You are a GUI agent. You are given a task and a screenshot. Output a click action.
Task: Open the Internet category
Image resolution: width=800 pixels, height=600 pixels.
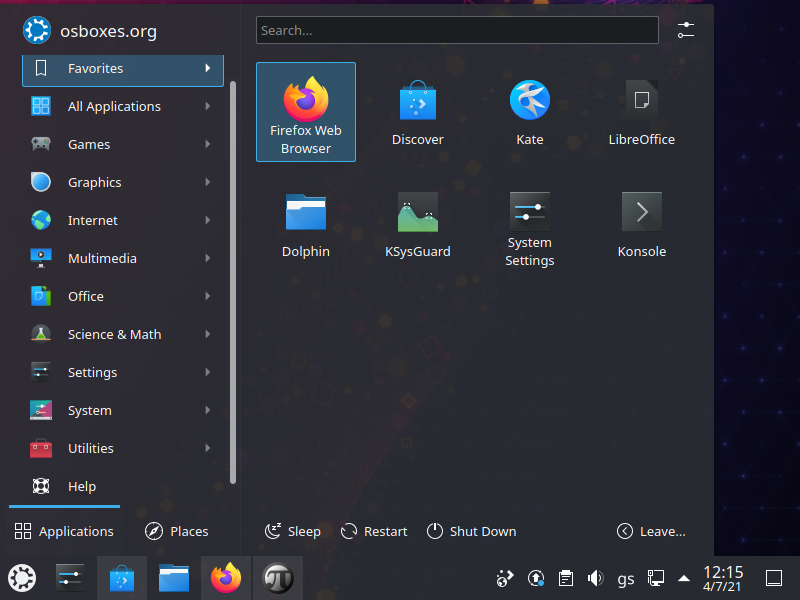tap(122, 221)
